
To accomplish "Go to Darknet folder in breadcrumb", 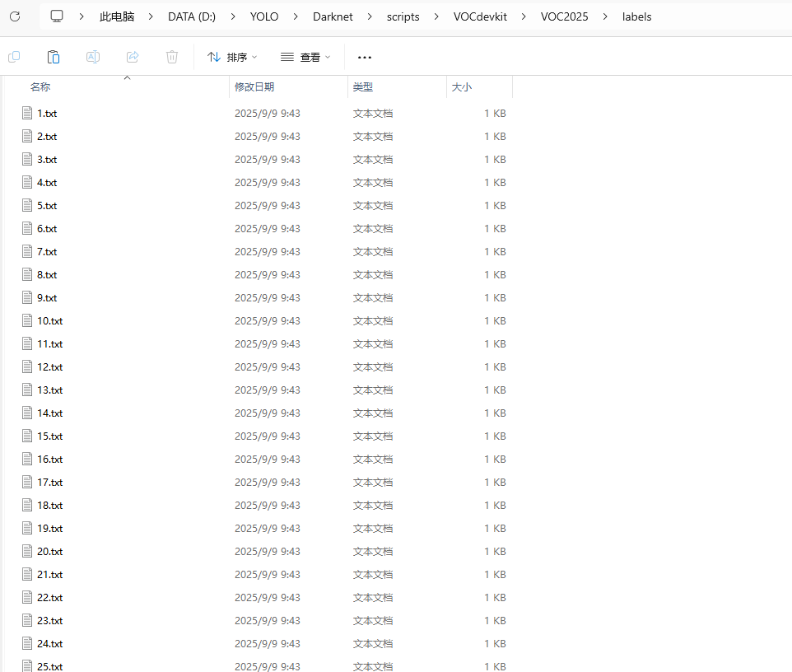I will (333, 16).
